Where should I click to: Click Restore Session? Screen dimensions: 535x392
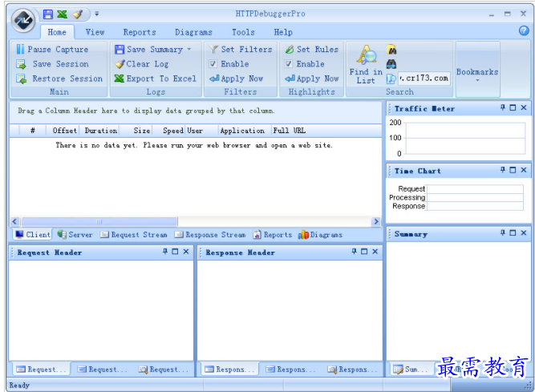point(59,79)
